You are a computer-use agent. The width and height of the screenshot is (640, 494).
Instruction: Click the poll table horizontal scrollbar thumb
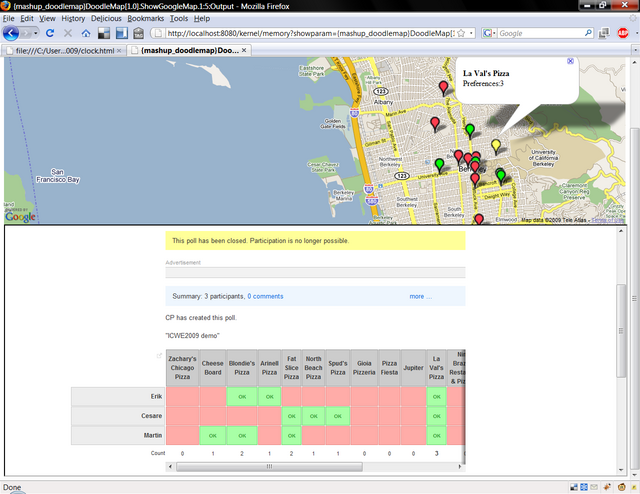click(269, 466)
